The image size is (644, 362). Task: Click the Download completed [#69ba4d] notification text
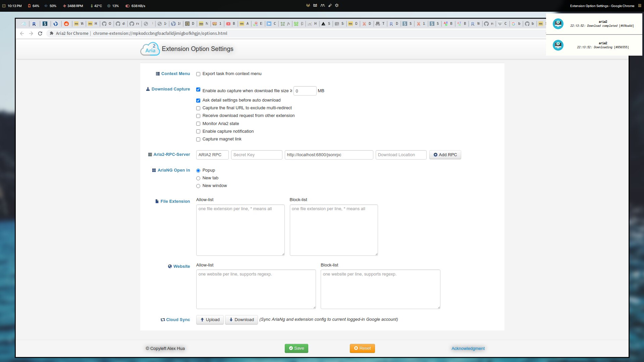pos(602,26)
